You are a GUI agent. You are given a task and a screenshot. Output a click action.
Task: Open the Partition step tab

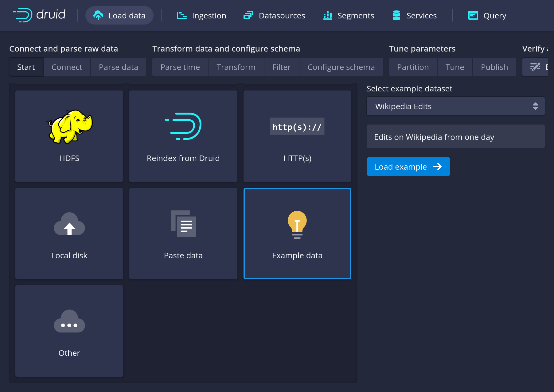coord(413,67)
